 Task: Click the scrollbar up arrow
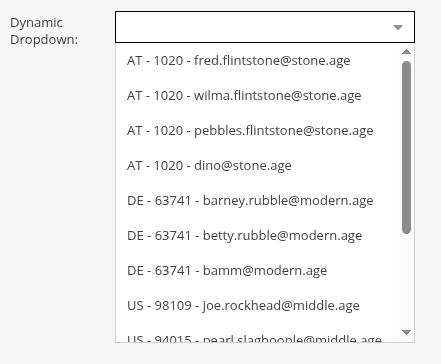tap(406, 52)
